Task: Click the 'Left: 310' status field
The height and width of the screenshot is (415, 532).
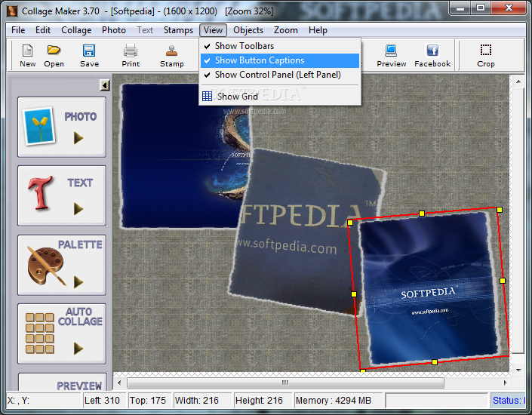Action: coord(104,401)
